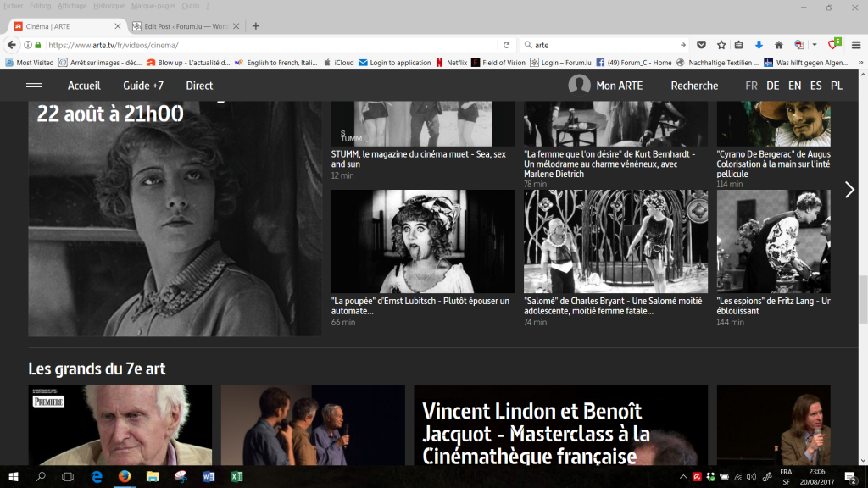This screenshot has height=488, width=868.
Task: Open Windows Task View
Action: (68, 476)
